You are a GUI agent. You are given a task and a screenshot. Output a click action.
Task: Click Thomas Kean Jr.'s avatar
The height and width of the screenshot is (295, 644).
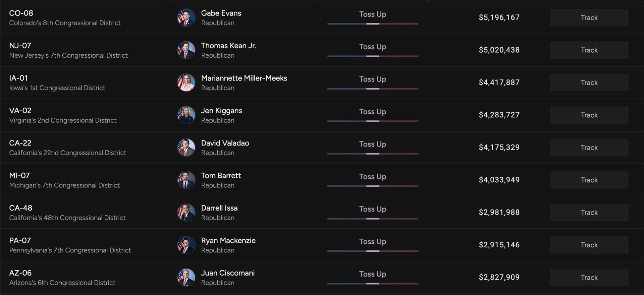(186, 50)
